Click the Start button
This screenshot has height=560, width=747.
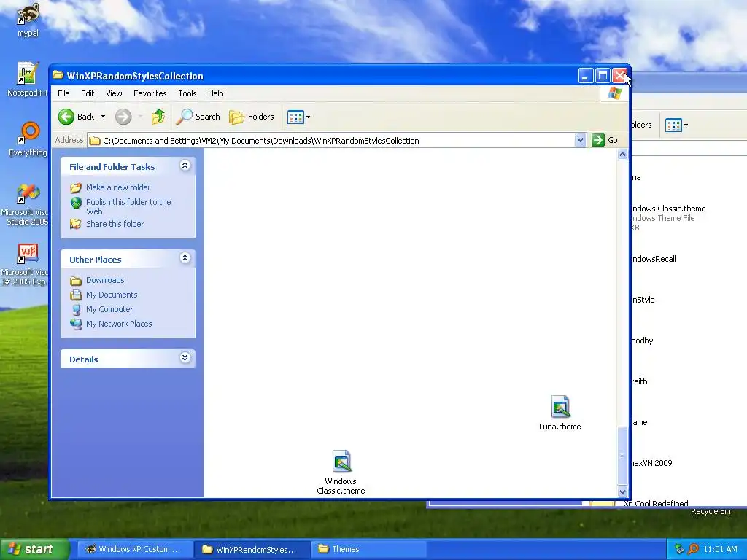[34, 549]
